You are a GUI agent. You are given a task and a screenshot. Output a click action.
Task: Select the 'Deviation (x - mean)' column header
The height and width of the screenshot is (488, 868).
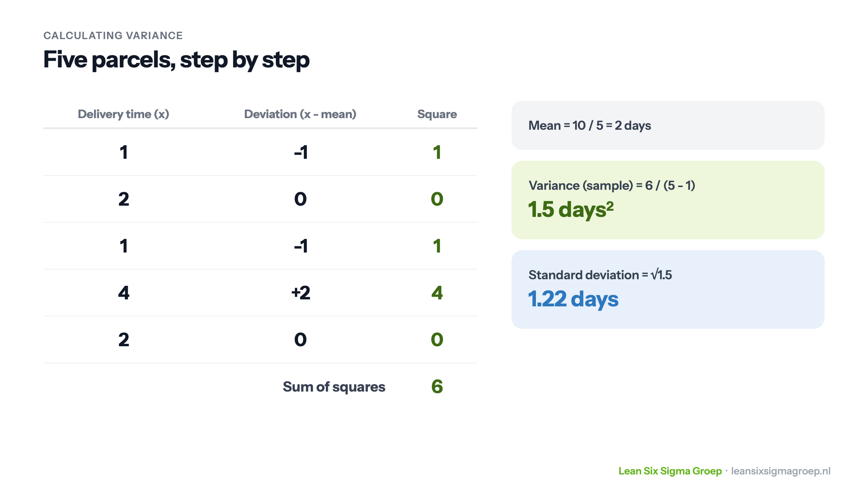pyautogui.click(x=300, y=114)
